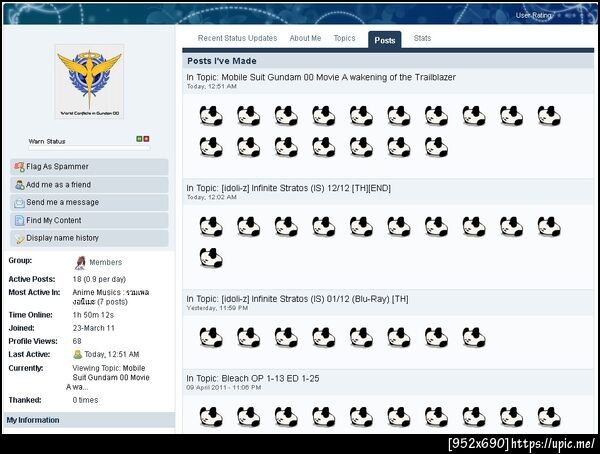This screenshot has height=454, width=600.
Task: Open Mobile Suit Gundam 00 Movie topic
Action: pos(339,77)
